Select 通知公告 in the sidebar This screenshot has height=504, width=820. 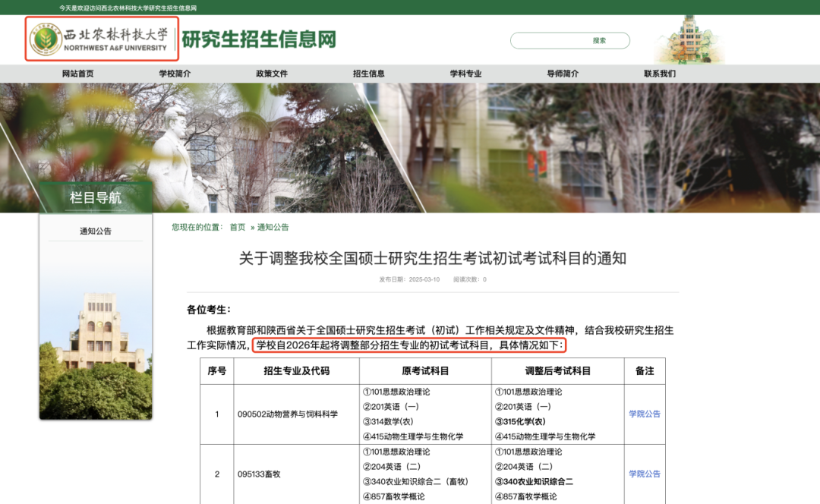tap(96, 232)
